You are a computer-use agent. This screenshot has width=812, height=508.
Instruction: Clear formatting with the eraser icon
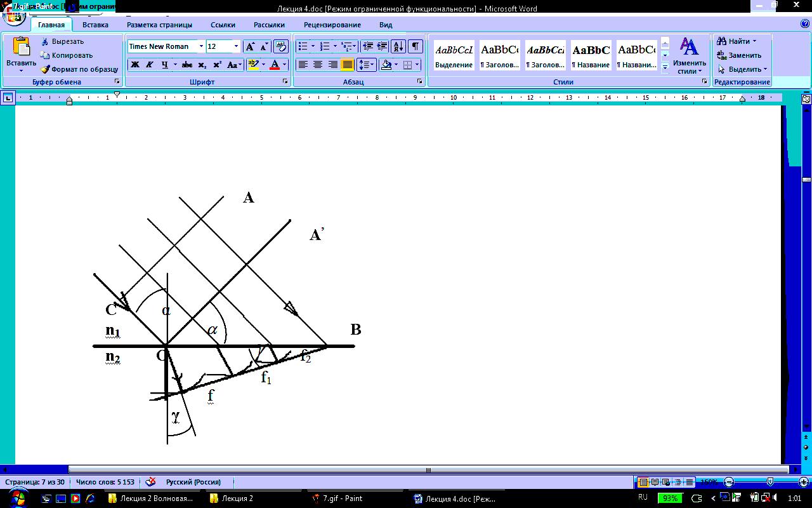point(282,46)
